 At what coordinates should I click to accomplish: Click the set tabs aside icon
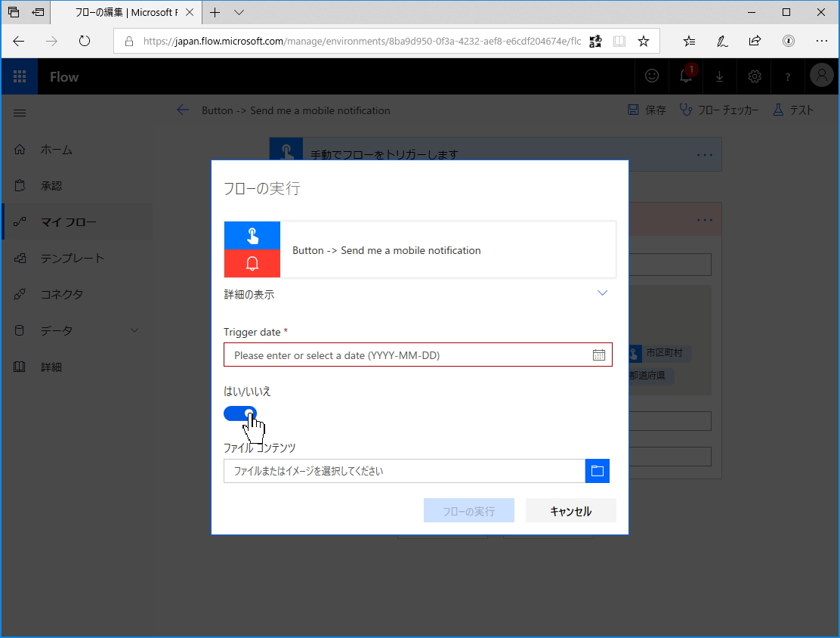click(38, 12)
